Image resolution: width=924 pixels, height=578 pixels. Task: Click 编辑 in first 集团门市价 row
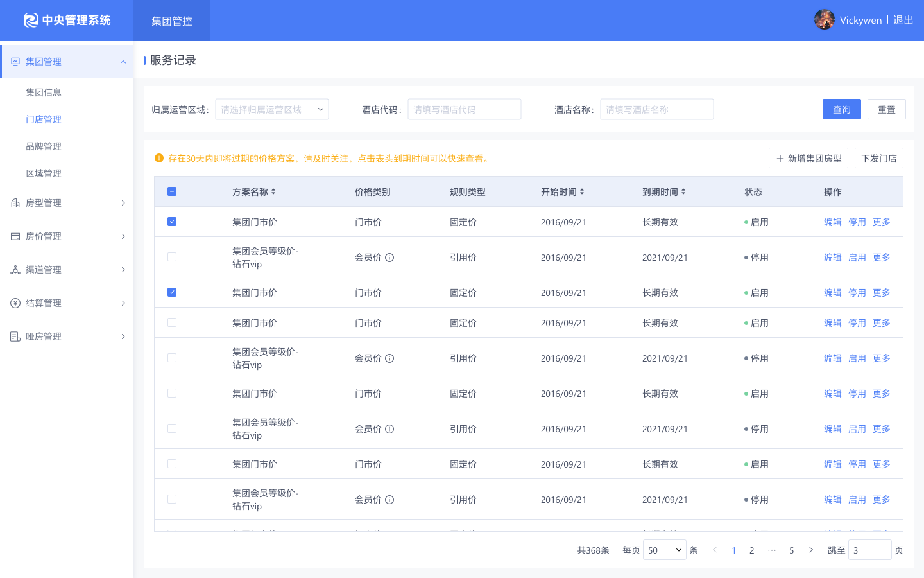click(833, 222)
